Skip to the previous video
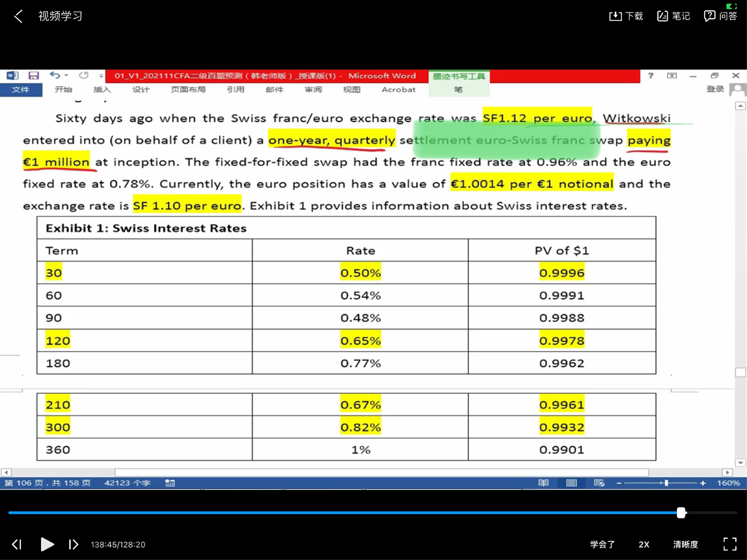 click(17, 544)
